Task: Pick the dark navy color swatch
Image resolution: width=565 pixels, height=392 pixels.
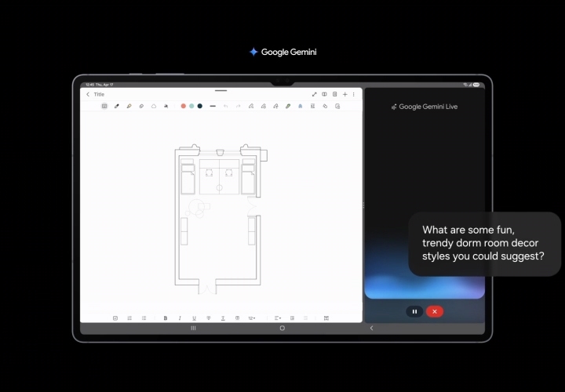Action: pos(200,106)
